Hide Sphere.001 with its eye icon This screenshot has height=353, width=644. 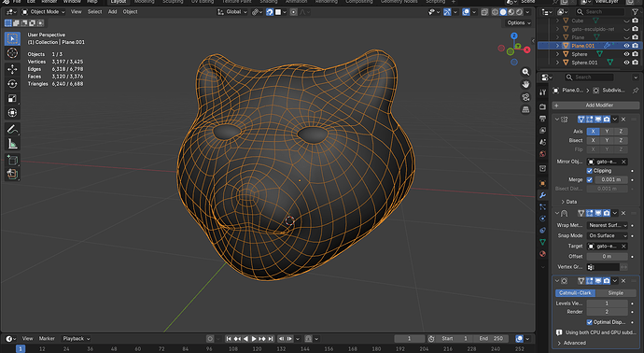pos(626,63)
